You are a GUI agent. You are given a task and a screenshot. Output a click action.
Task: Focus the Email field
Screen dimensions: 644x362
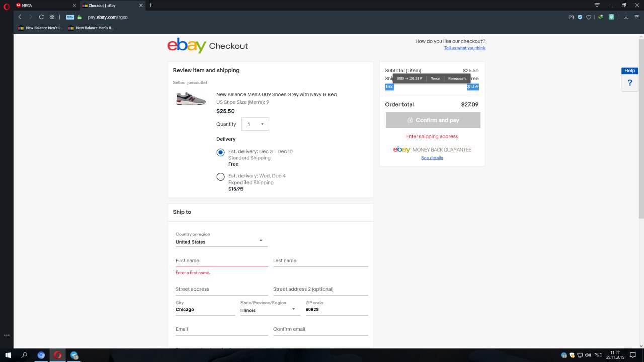[x=221, y=329]
